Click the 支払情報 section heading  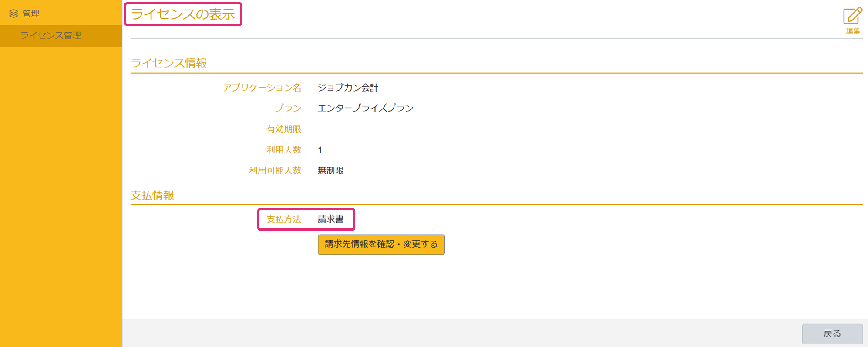tap(152, 195)
